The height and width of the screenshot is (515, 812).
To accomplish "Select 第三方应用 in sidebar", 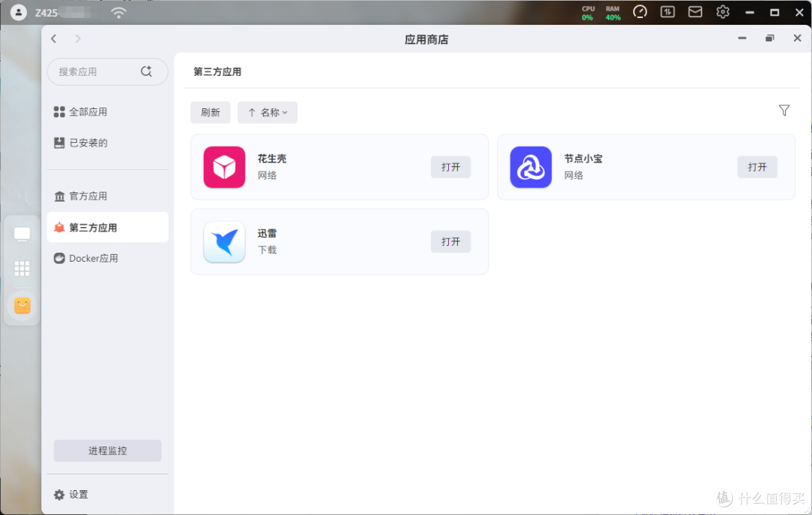I will (x=108, y=227).
